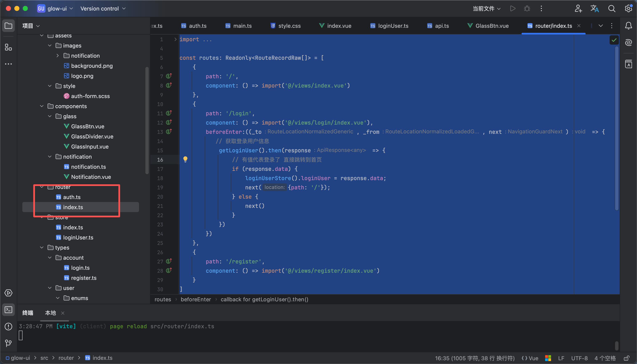Open the Git tool window icon
This screenshot has height=364, width=637.
[8, 343]
